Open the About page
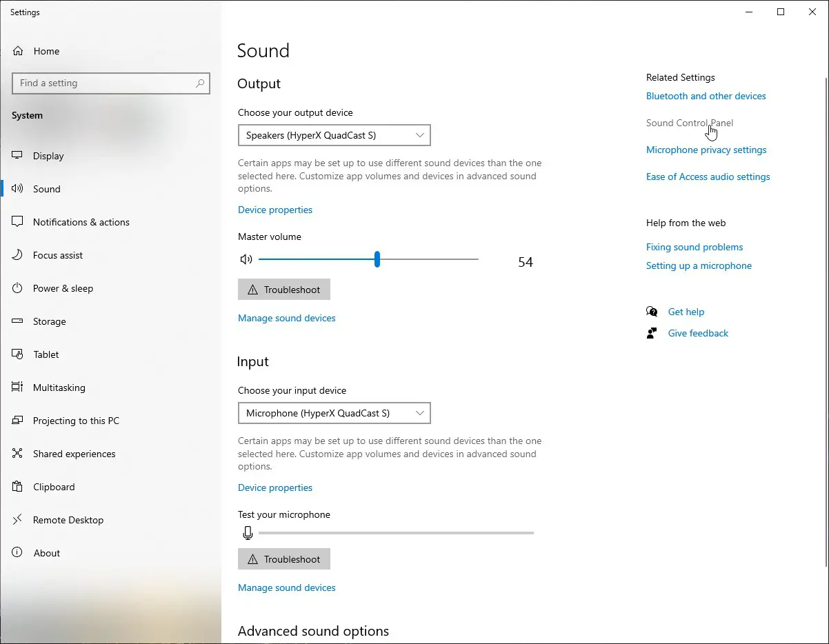Image resolution: width=829 pixels, height=644 pixels. [110, 553]
